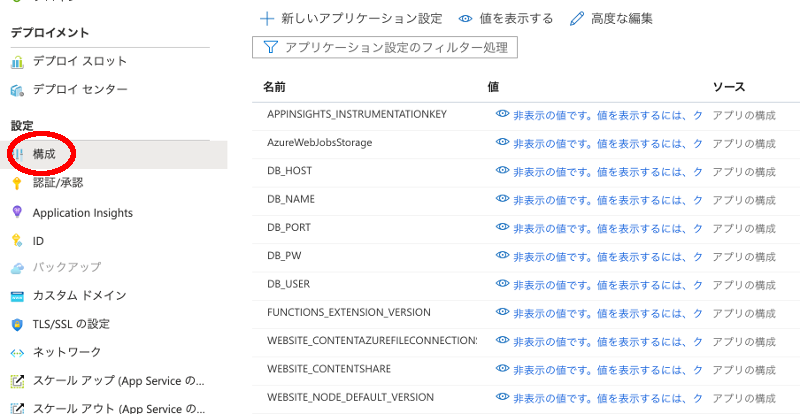Click the DB_NAME setting name
Image resolution: width=800 pixels, height=414 pixels.
tap(291, 199)
